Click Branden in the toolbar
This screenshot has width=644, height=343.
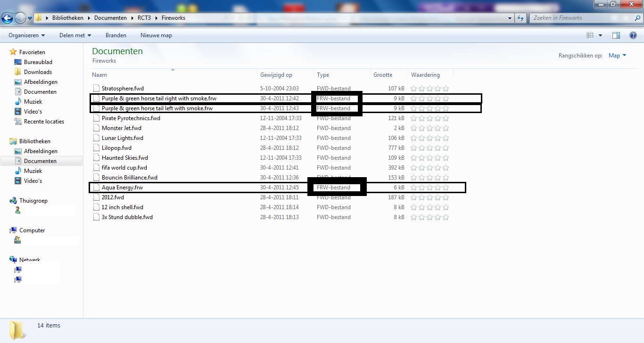(x=116, y=35)
